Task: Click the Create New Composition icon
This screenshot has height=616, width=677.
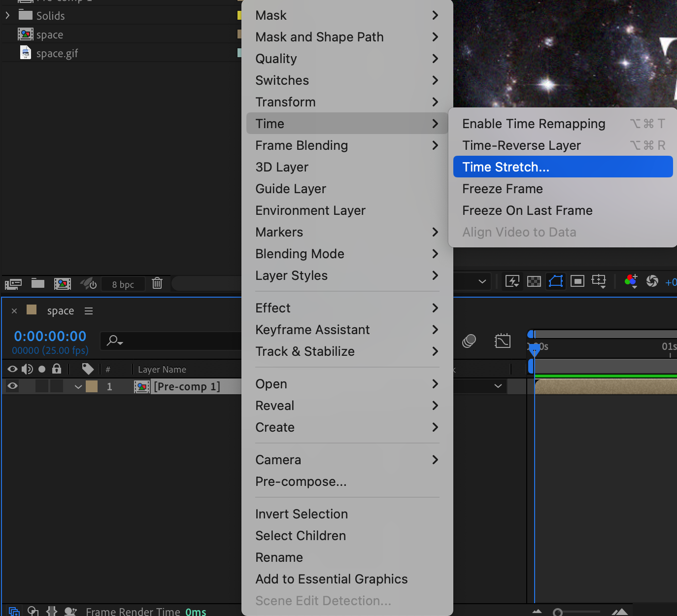Action: 63,284
